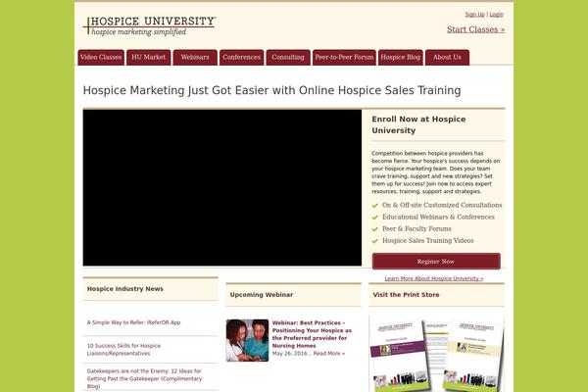The width and height of the screenshot is (588, 392).
Task: Open the Peer-to-Peer Forum tab
Action: click(344, 58)
